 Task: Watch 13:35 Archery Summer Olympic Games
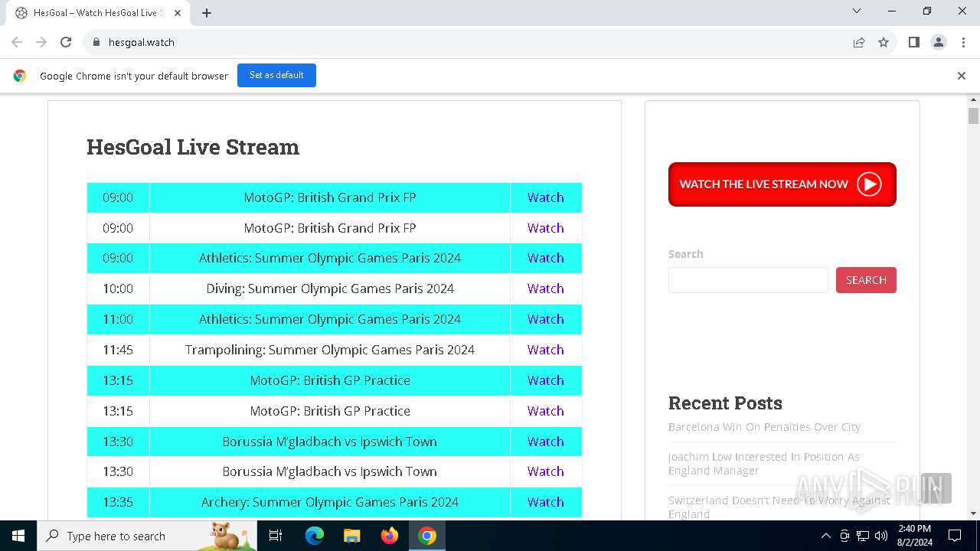point(546,502)
